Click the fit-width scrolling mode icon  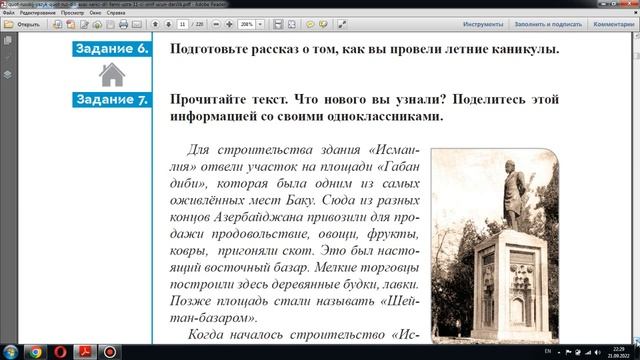tap(278, 24)
